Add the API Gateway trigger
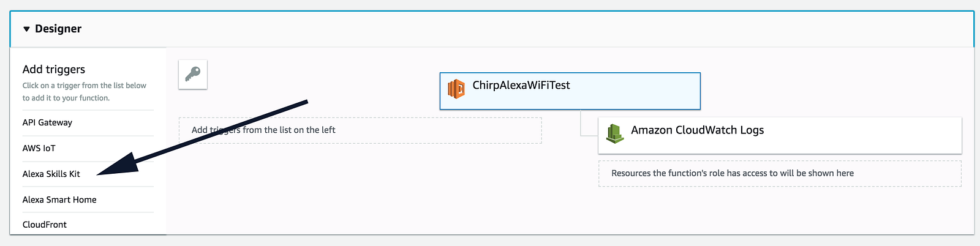 [x=47, y=122]
